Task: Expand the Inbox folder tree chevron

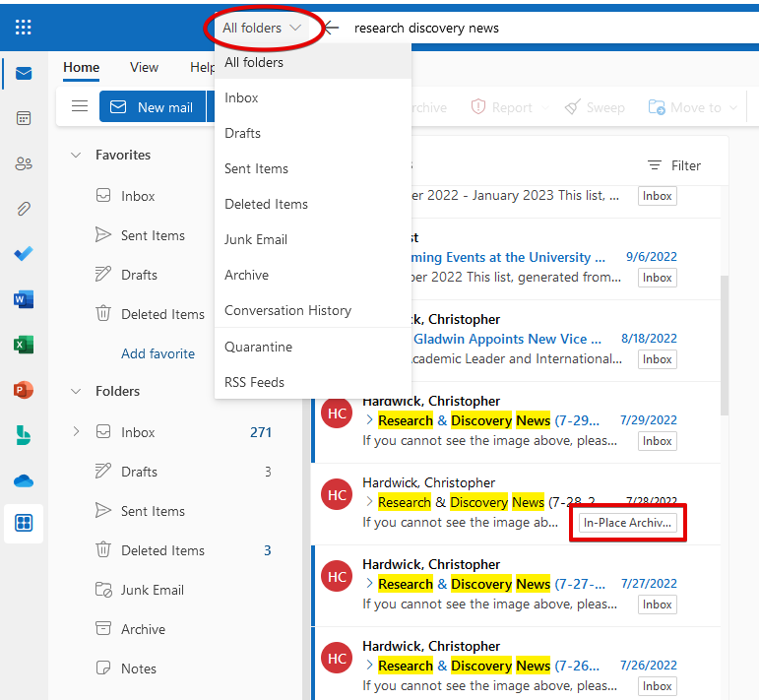Action: pos(76,432)
